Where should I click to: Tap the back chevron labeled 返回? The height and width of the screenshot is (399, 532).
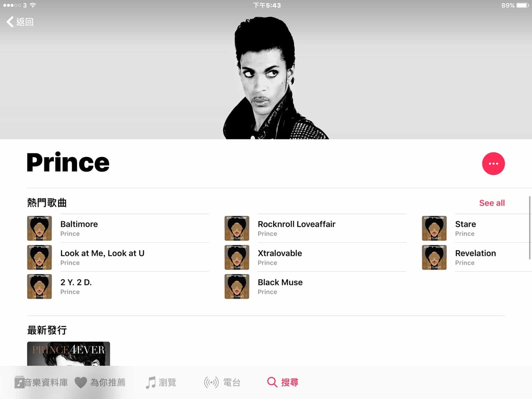tap(19, 22)
